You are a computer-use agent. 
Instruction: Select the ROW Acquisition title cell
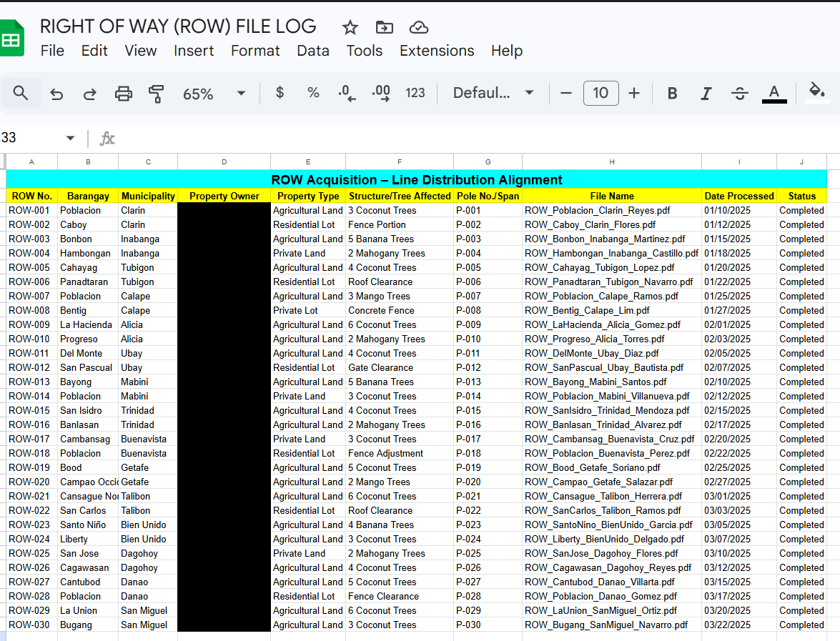(416, 179)
